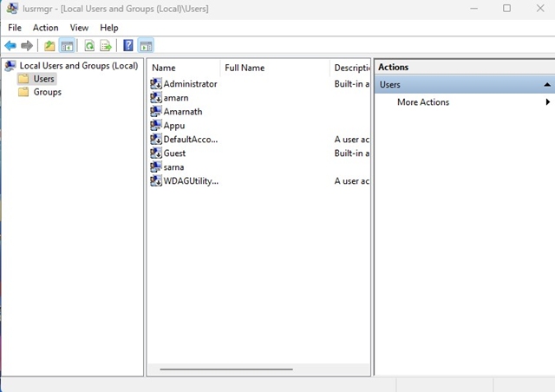Collapse the Users section in Actions pane

point(547,85)
